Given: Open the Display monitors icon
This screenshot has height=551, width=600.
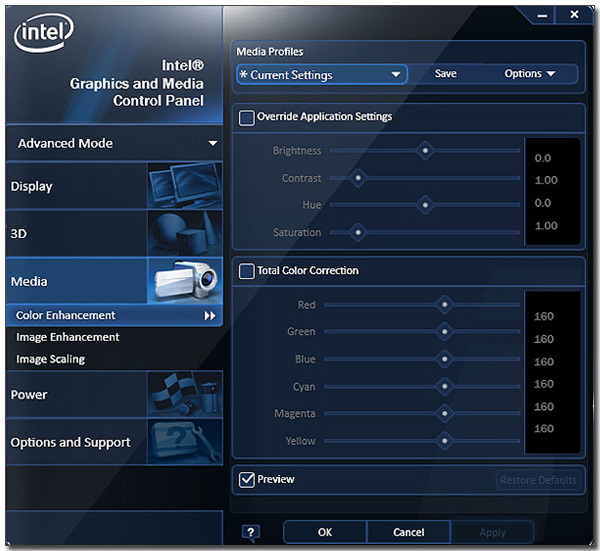Looking at the screenshot, I should click(x=185, y=185).
